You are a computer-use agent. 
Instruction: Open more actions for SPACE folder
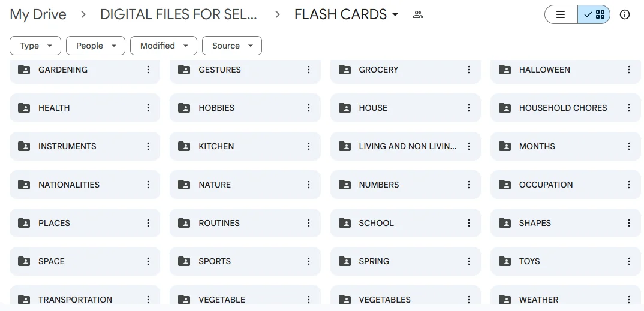point(148,261)
